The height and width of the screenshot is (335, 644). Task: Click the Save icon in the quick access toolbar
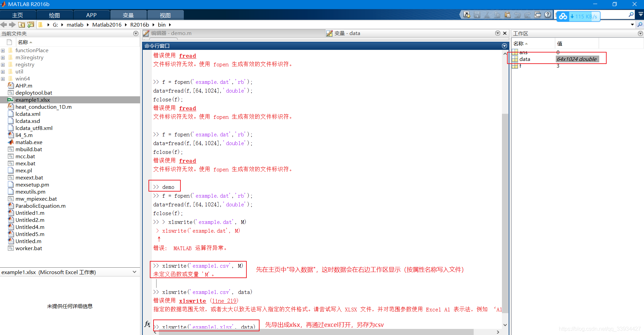pos(477,15)
